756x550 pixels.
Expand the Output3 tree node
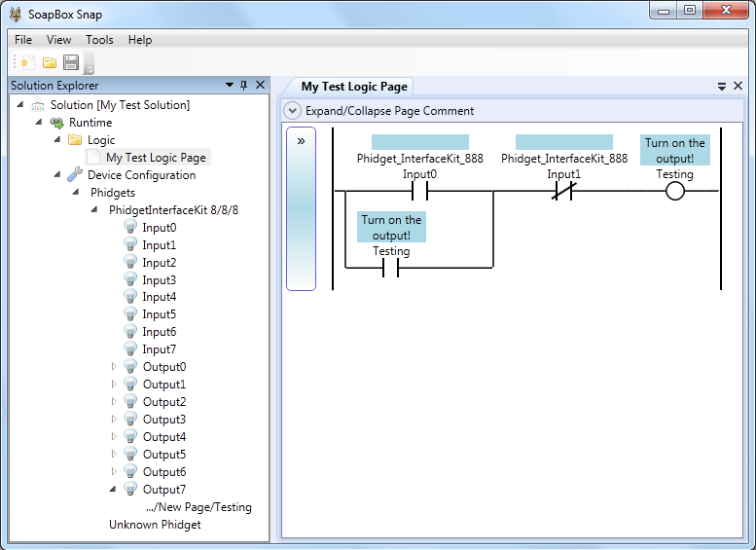point(114,419)
